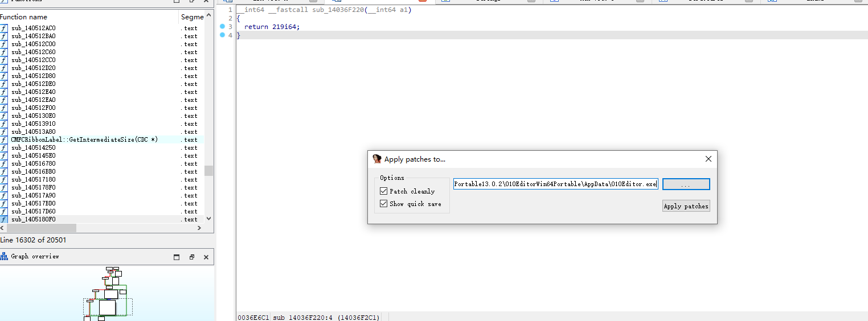The image size is (868, 321).
Task: Close the Graph overview panel
Action: (x=206, y=257)
